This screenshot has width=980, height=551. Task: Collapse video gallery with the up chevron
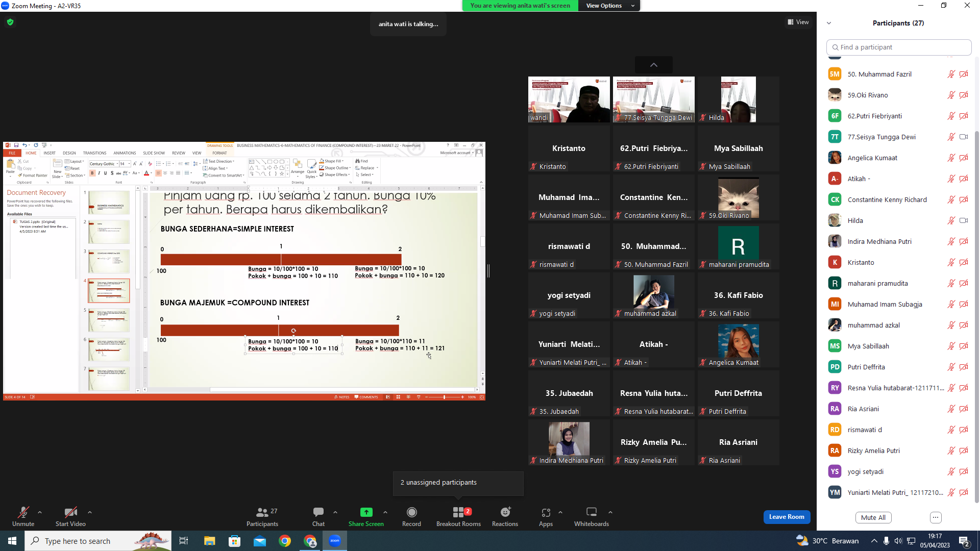pyautogui.click(x=654, y=65)
